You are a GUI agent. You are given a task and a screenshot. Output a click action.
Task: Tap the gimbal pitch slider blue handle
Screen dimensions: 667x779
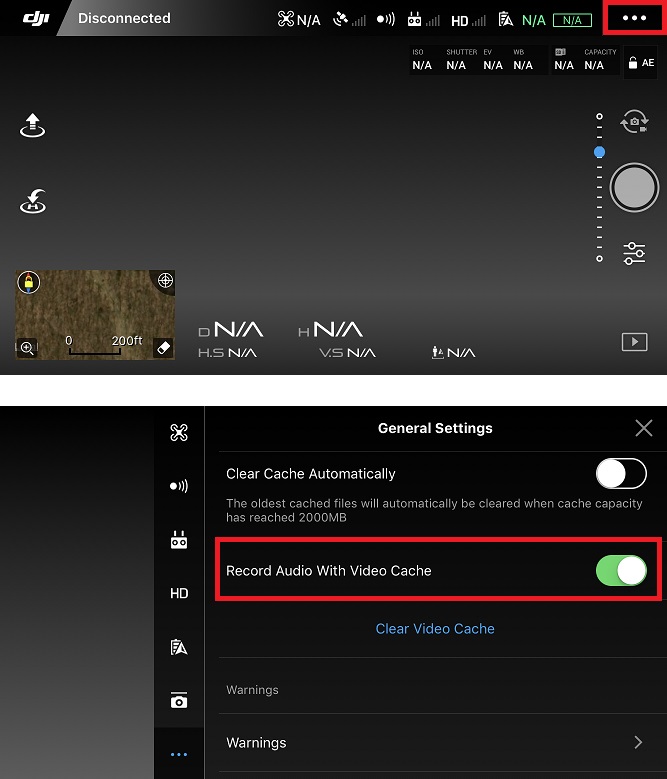coord(599,152)
